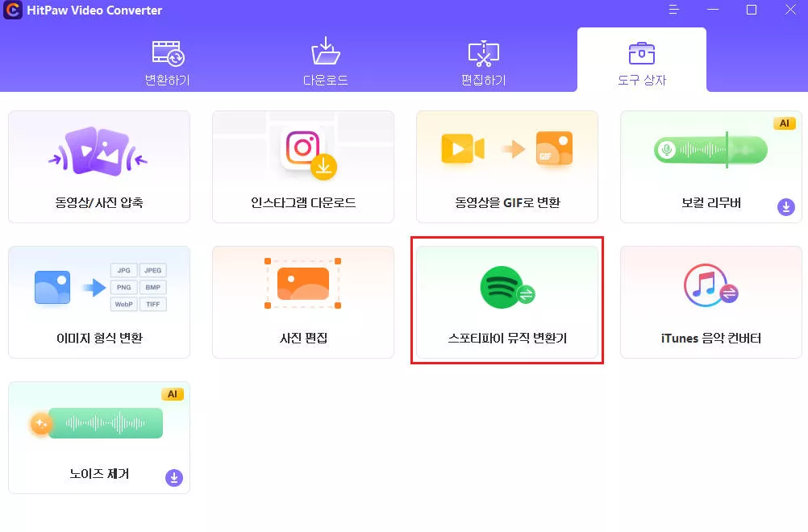
Task: Open iTunes 음악 컨버터 tool
Action: click(x=711, y=302)
